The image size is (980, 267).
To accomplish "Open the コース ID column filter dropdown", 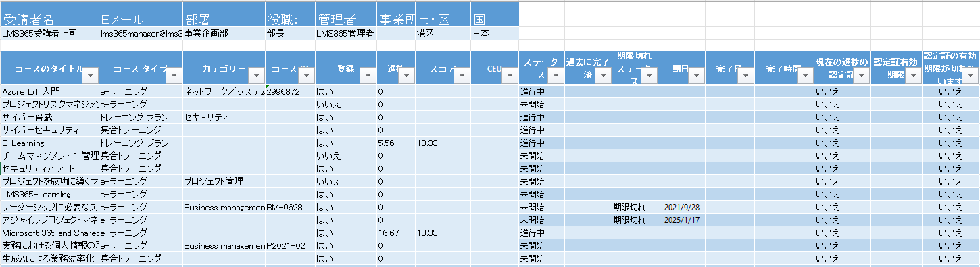I will pyautogui.click(x=306, y=75).
